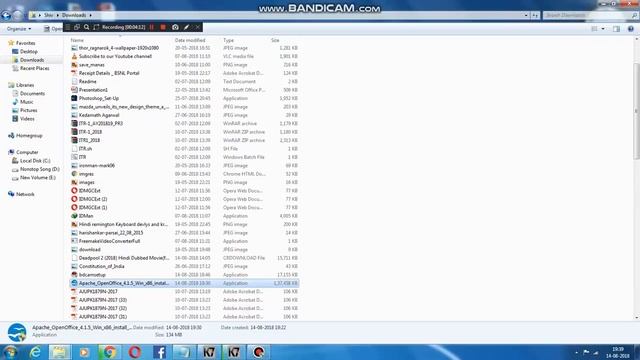Go back with Explorer back arrow
640x360 pixels.
[x=6, y=15]
